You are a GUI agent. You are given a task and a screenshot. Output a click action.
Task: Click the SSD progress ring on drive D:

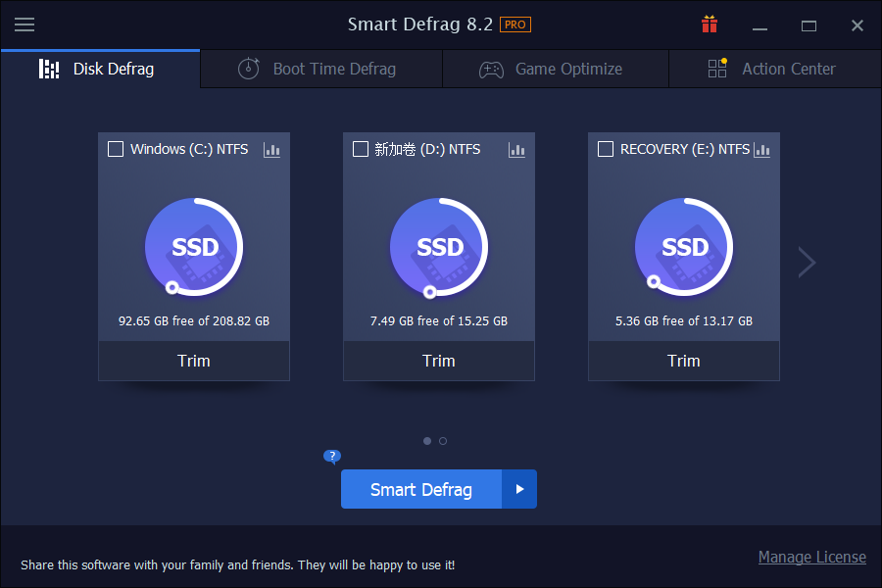point(438,247)
